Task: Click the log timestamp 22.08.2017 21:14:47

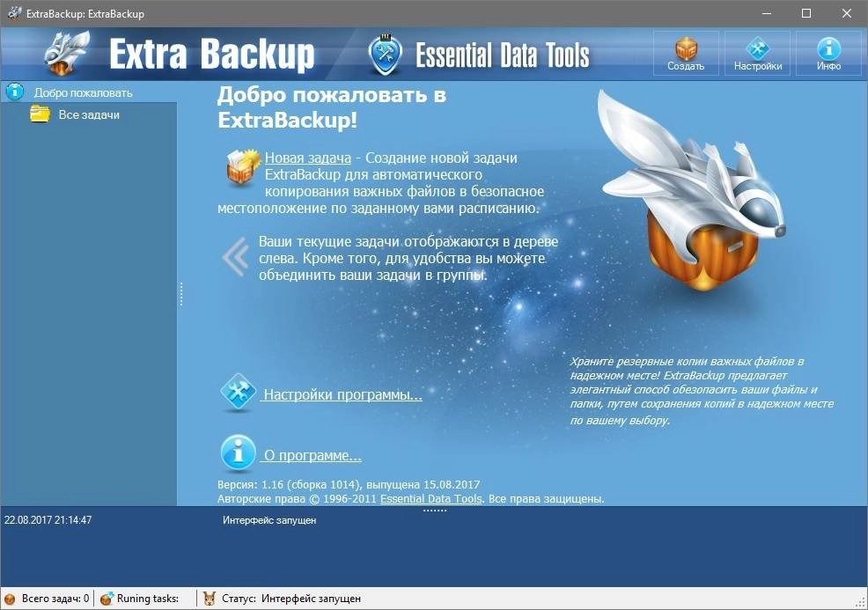Action: point(48,519)
